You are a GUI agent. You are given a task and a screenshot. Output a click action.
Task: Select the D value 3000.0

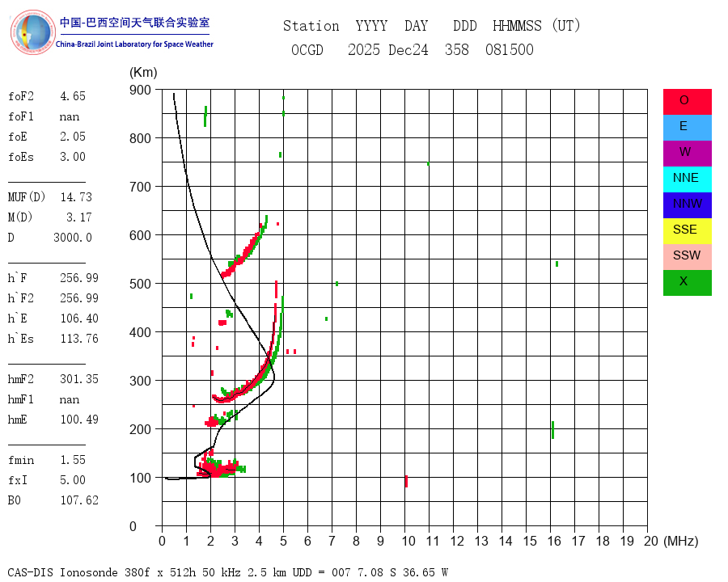click(x=73, y=238)
